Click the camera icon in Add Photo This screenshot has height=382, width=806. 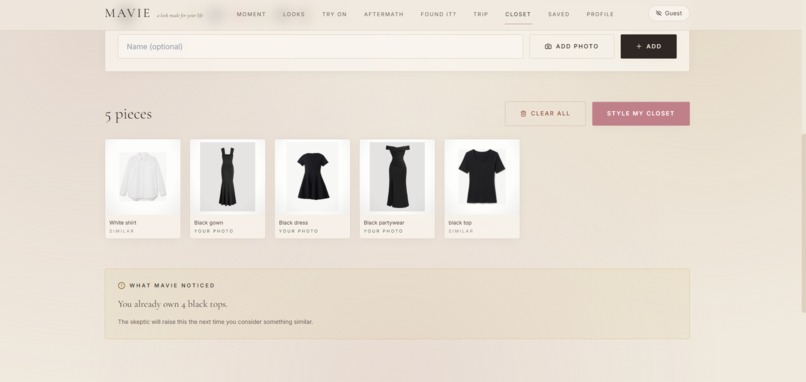pyautogui.click(x=548, y=46)
